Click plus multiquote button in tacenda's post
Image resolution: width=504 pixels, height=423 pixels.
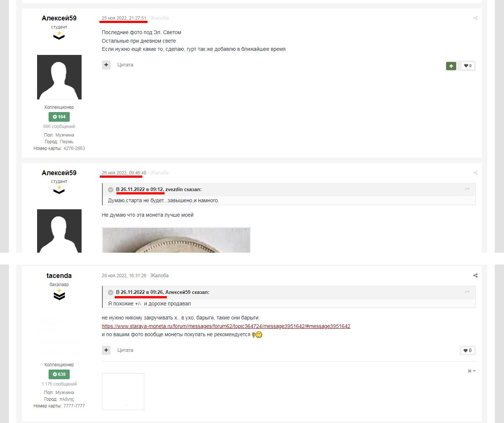pyautogui.click(x=106, y=350)
